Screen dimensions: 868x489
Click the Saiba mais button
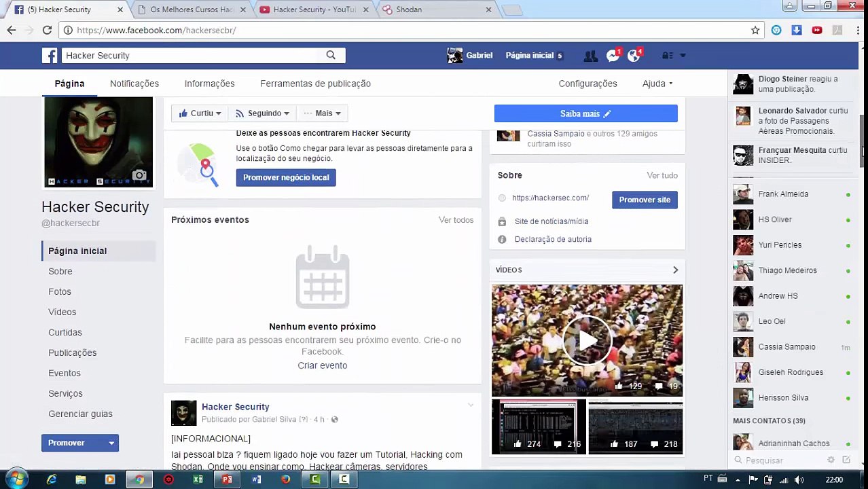click(x=585, y=113)
